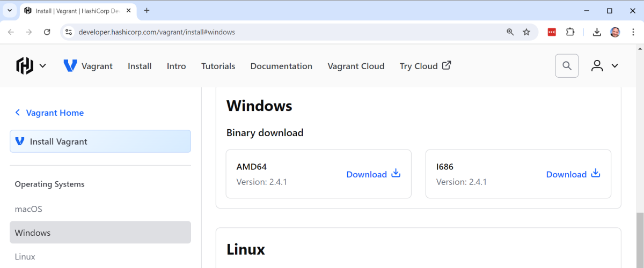This screenshot has width=644, height=268.
Task: Reload the page with the refresh icon
Action: [x=47, y=32]
